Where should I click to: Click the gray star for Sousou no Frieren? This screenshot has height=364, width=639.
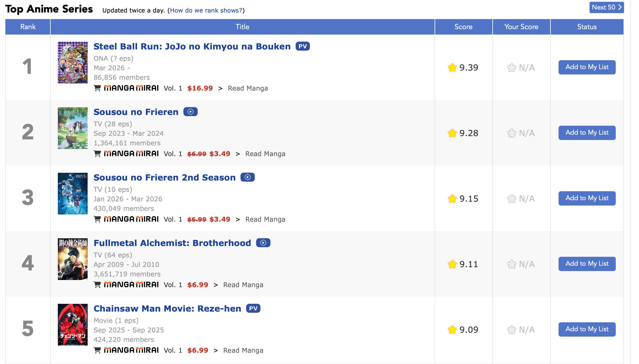(511, 133)
